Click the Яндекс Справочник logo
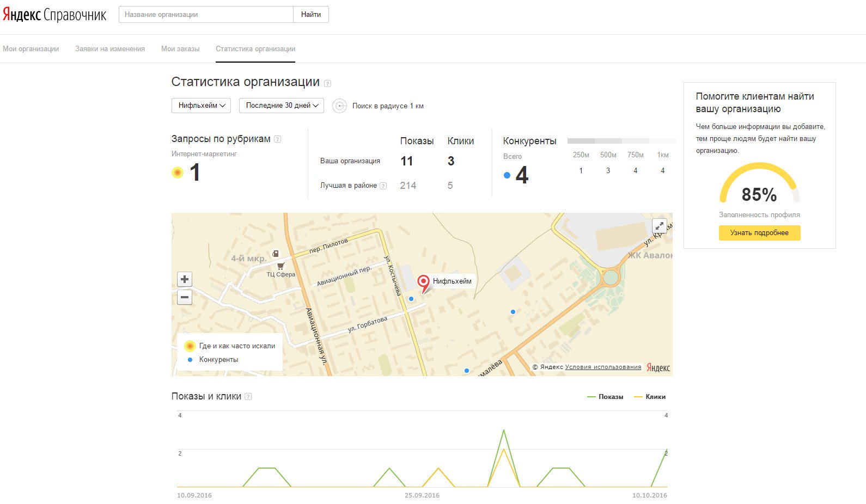Screen dimensions: 866x504 pos(54,15)
